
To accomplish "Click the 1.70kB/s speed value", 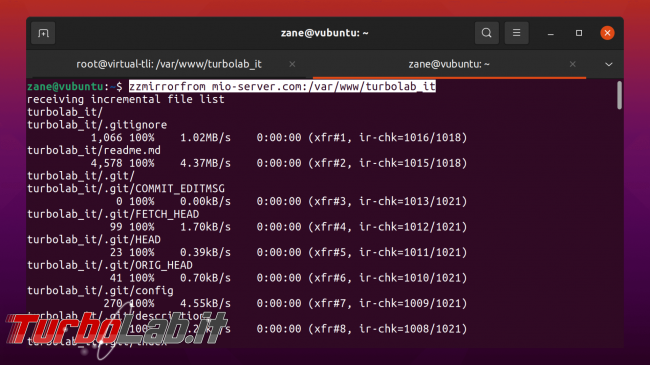I will point(205,227).
